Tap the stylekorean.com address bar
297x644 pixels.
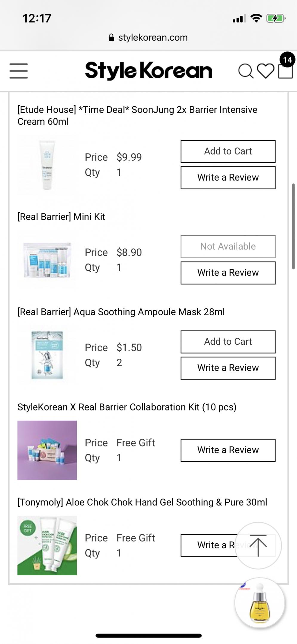pyautogui.click(x=153, y=38)
